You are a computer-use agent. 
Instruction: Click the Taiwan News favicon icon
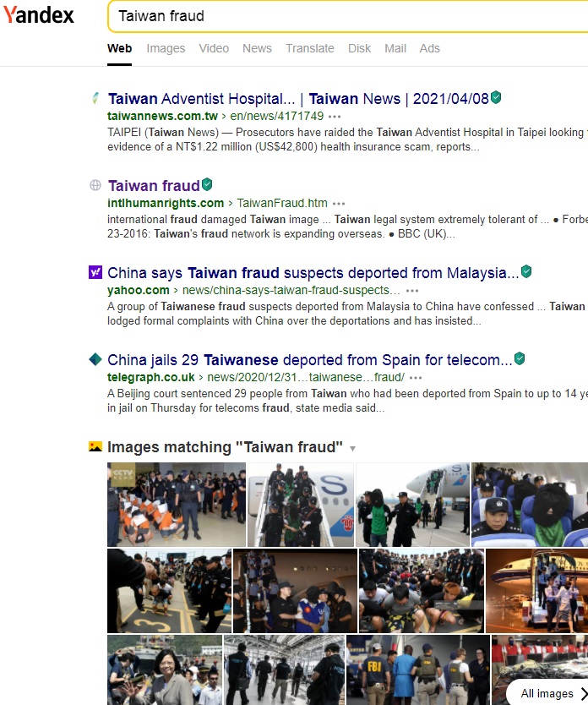[x=95, y=98]
